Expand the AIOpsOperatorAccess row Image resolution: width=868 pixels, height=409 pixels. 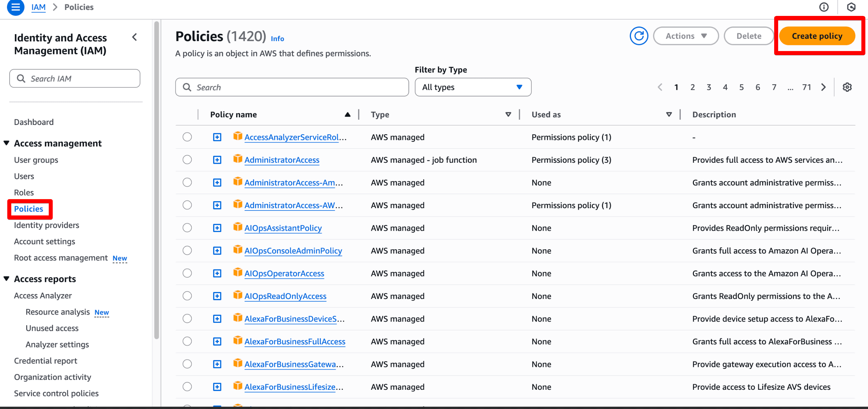(x=217, y=273)
